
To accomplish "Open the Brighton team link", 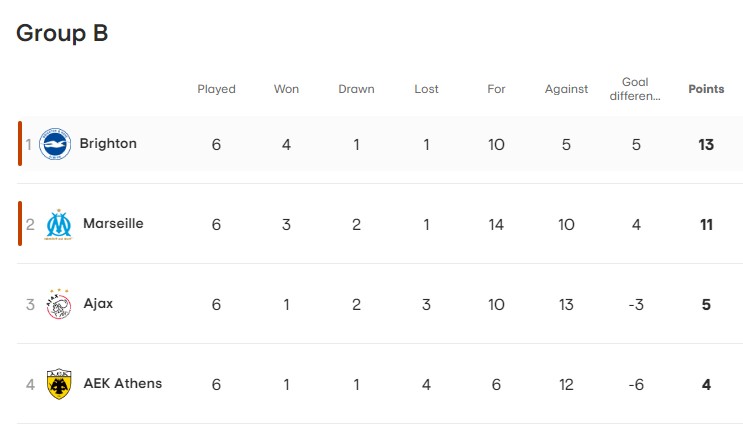I will 108,144.
